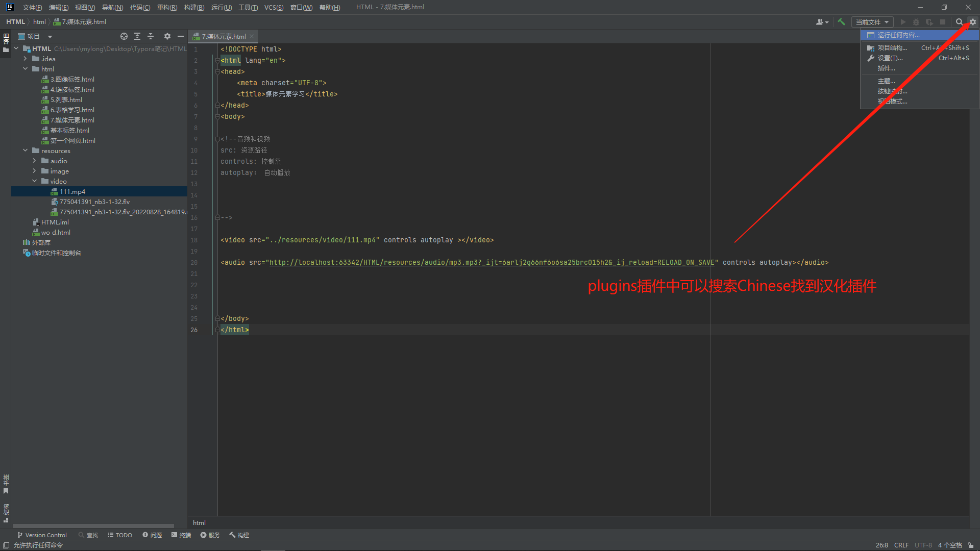Open the 查找 (Find) tool window
The image size is (980, 551).
88,535
